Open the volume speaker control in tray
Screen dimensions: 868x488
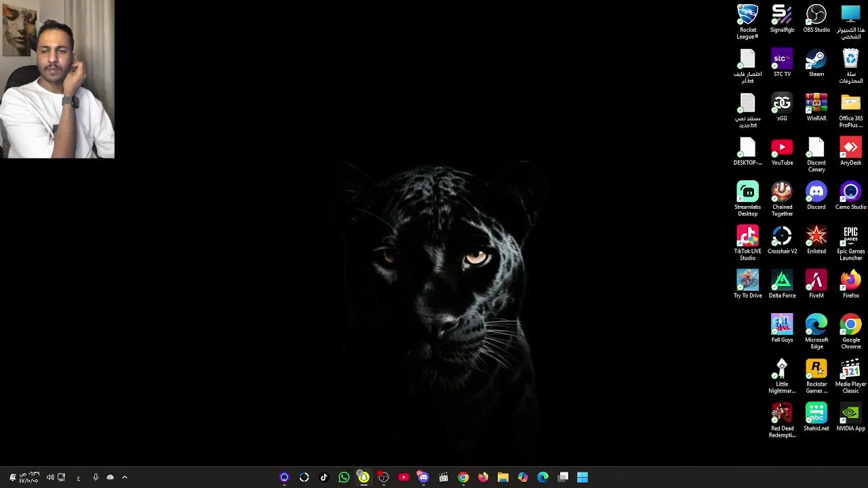[x=50, y=477]
